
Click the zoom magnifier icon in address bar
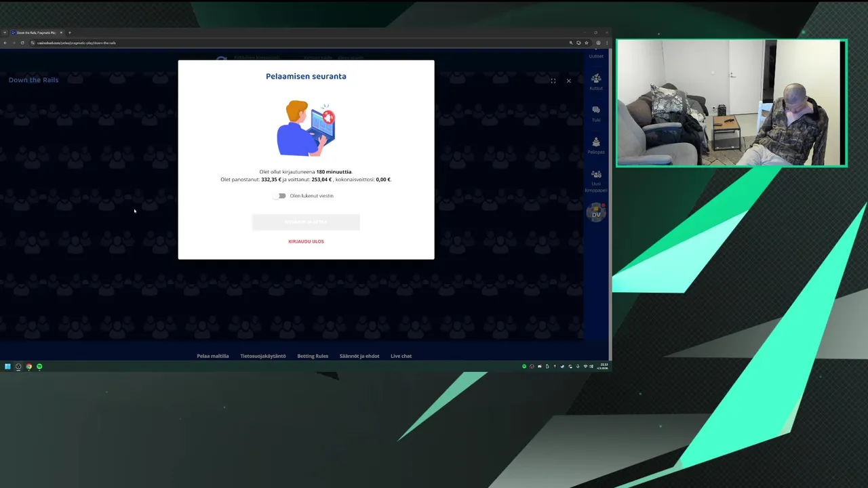click(571, 43)
